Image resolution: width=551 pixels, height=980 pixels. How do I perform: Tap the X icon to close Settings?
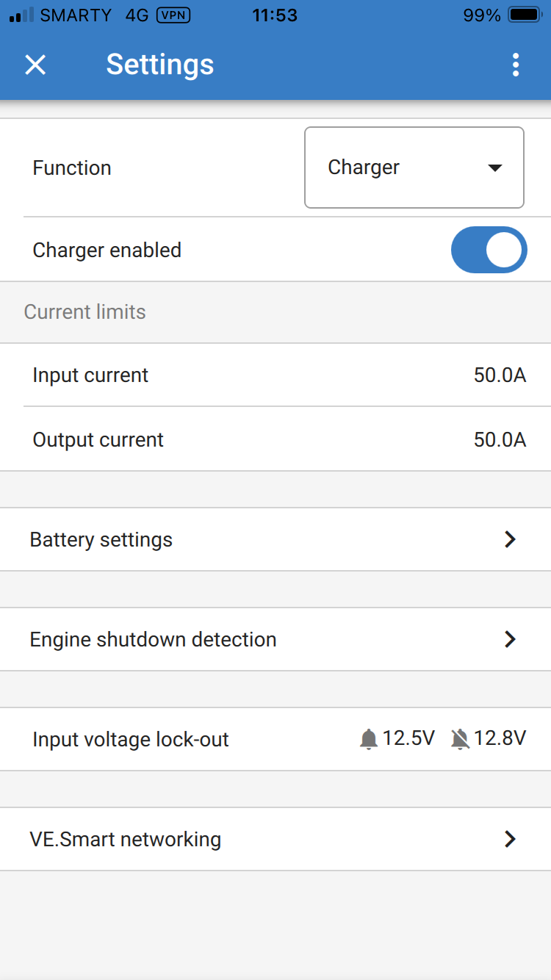pos(35,65)
